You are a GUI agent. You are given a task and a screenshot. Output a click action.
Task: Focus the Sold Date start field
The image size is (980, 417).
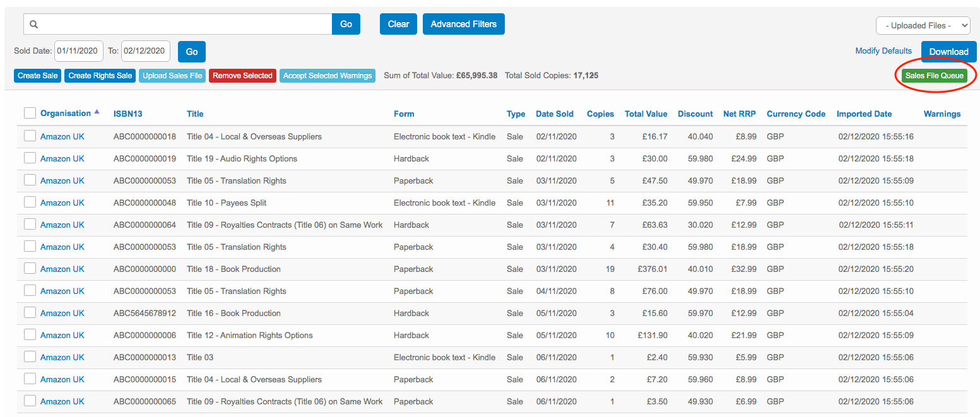(79, 51)
